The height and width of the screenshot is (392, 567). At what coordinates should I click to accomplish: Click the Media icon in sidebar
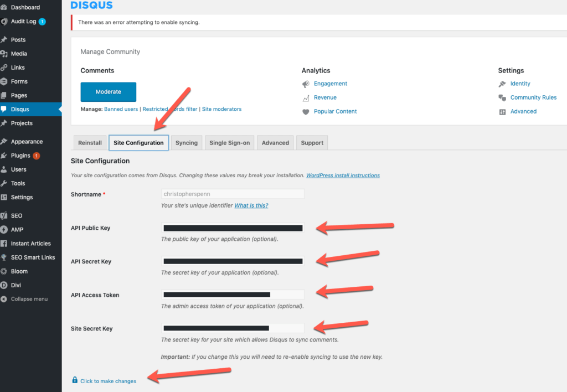[4, 54]
